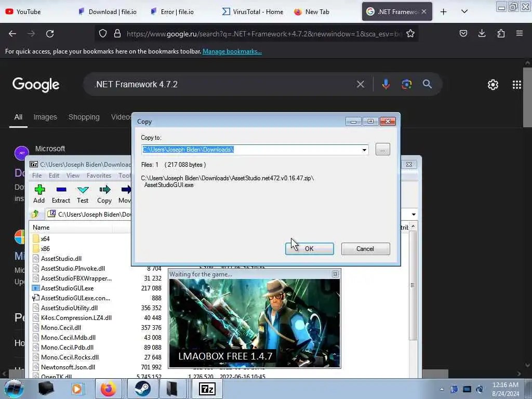
Task: Select AssetStudio.PInvoke.dll file
Action: [69, 269]
